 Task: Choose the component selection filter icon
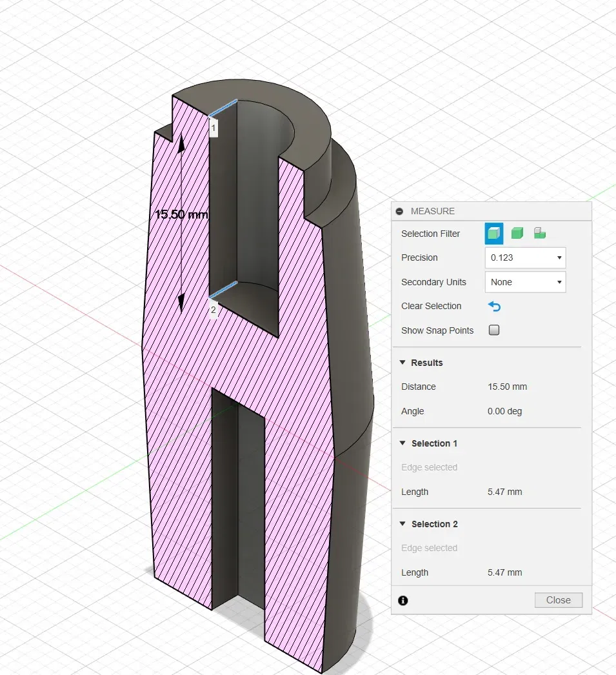[540, 234]
